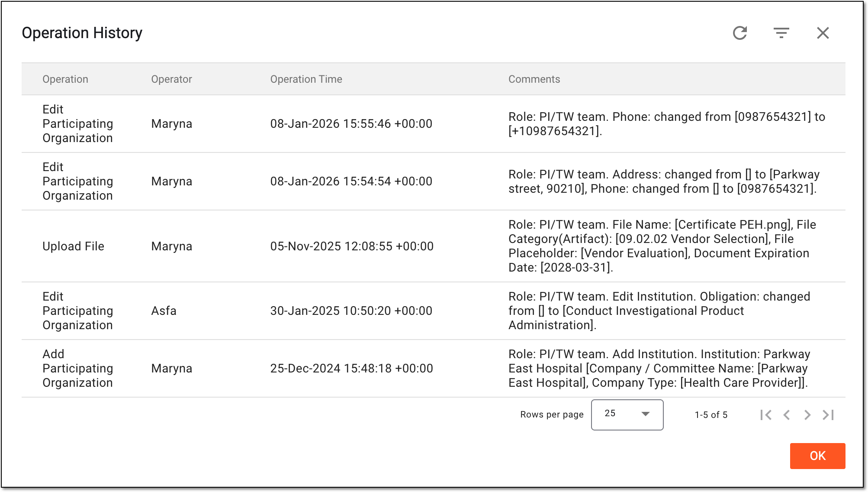This screenshot has height=492, width=868.
Task: Click the Operation column header
Action: pos(65,79)
